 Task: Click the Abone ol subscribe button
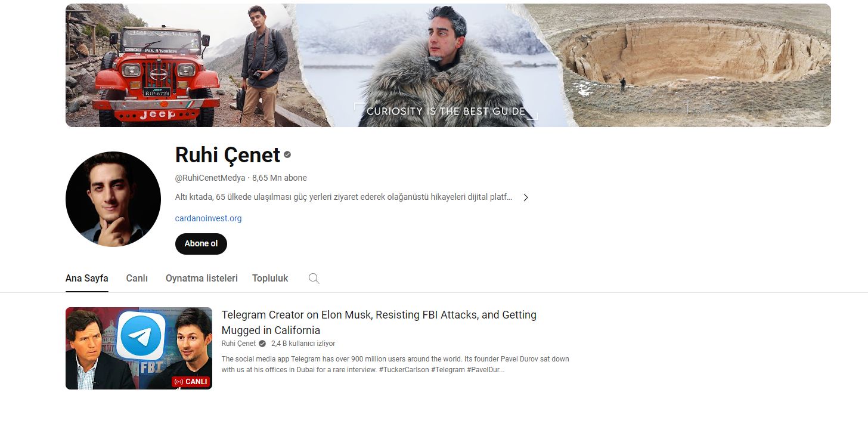click(x=201, y=244)
